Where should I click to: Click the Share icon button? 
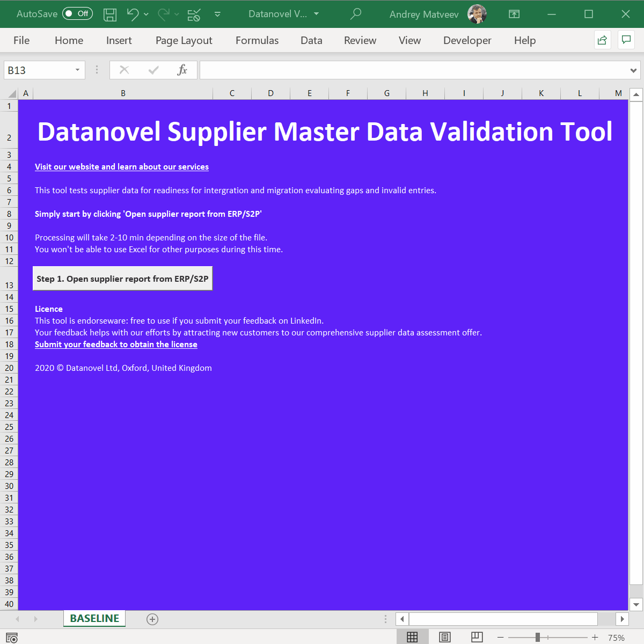point(602,40)
